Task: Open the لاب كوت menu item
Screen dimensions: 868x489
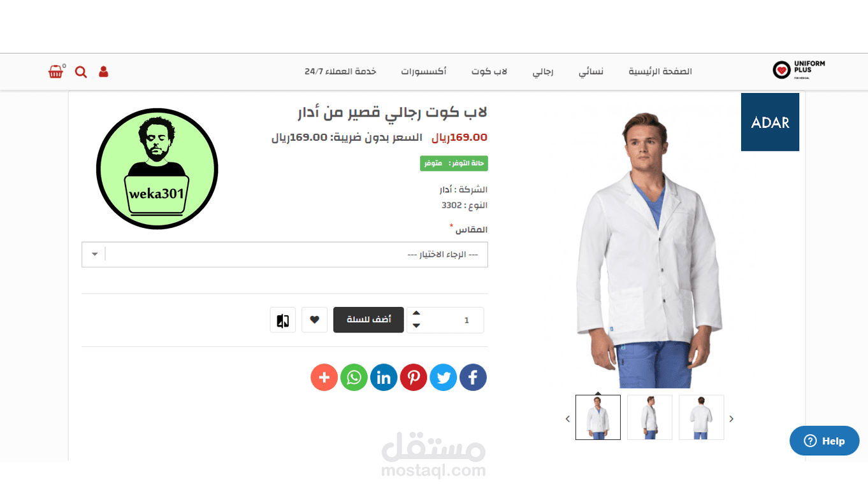Action: 489,71
